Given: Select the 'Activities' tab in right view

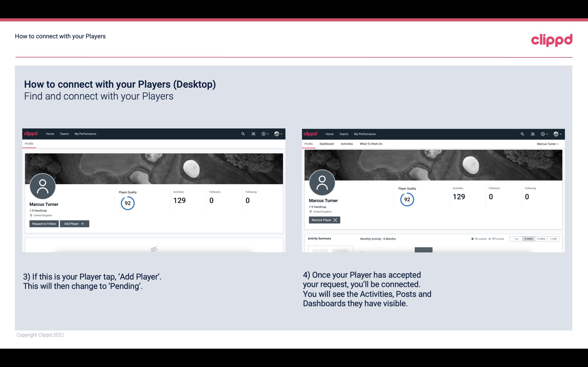Looking at the screenshot, I should (346, 144).
